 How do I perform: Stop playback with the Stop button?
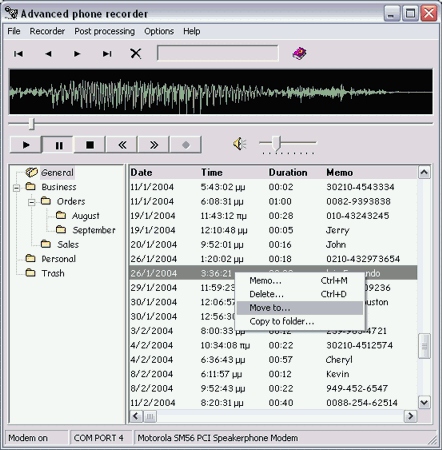[x=89, y=145]
